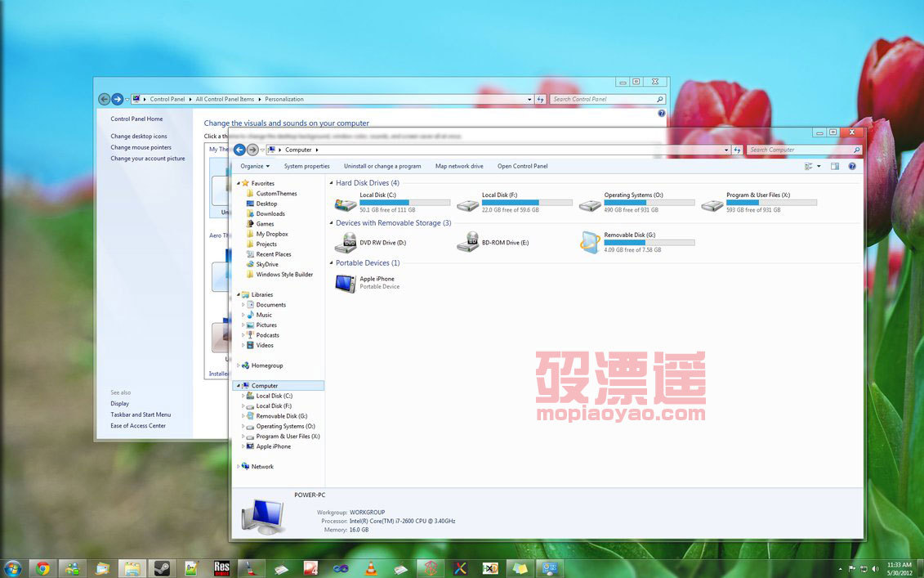Expand Local Disk (C:) tree node

click(x=243, y=396)
